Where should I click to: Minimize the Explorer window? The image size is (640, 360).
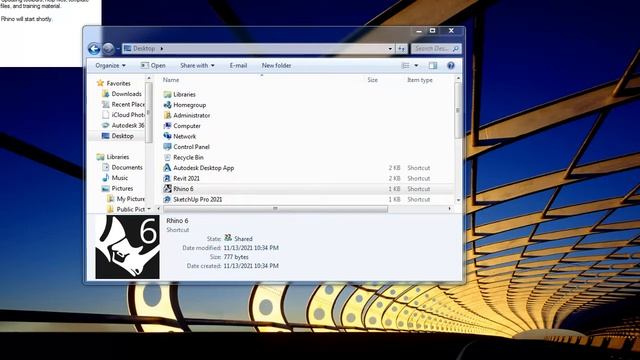click(x=419, y=31)
